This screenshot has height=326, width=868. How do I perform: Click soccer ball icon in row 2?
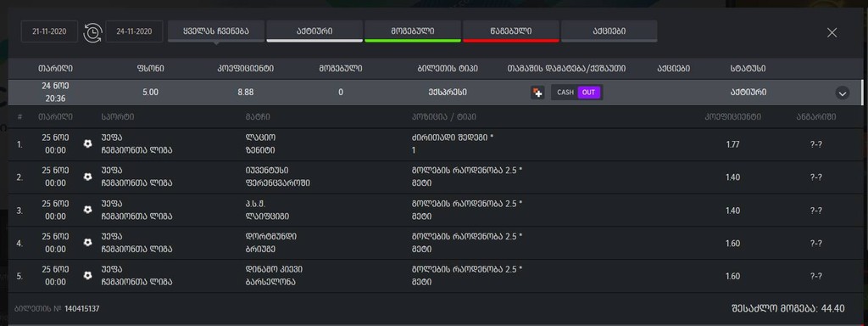[87, 177]
